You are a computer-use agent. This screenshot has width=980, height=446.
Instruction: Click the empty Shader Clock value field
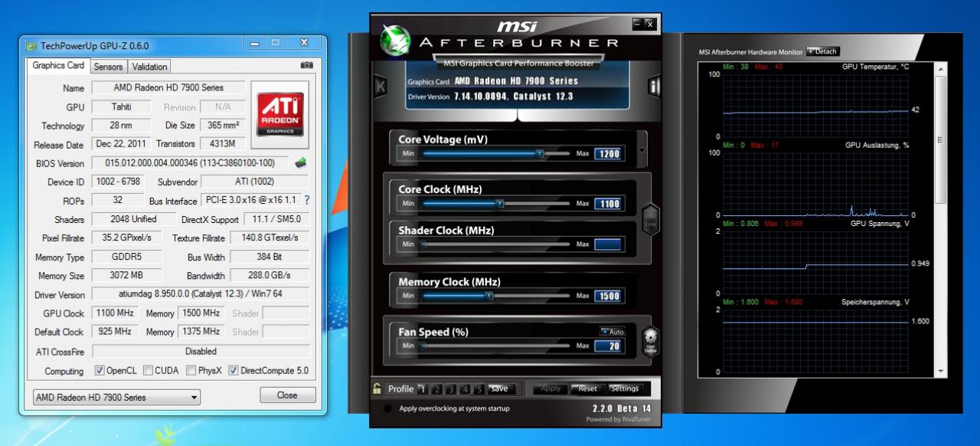click(609, 244)
